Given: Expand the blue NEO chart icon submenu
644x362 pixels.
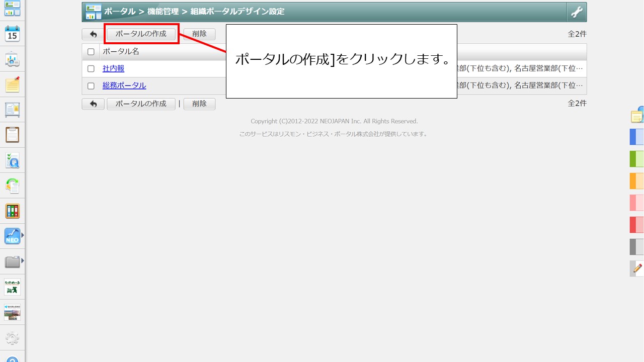Looking at the screenshot, I should click(22, 235).
